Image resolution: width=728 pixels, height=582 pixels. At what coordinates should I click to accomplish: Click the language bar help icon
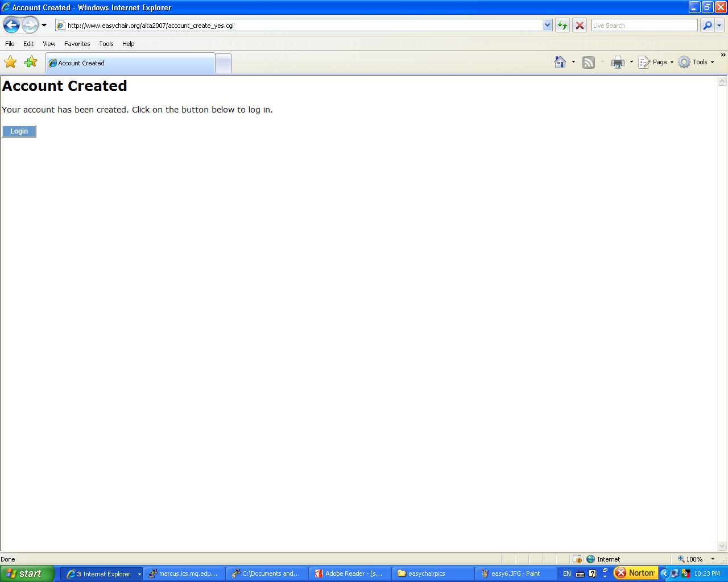[592, 573]
